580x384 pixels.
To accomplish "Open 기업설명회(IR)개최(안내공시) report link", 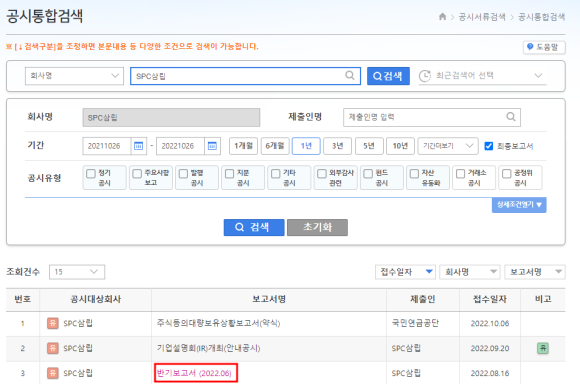I will point(209,348).
